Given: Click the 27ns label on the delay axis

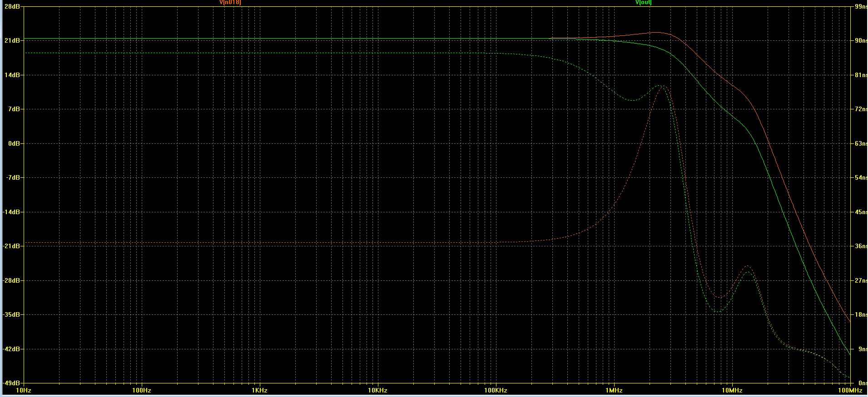Looking at the screenshot, I should [861, 280].
